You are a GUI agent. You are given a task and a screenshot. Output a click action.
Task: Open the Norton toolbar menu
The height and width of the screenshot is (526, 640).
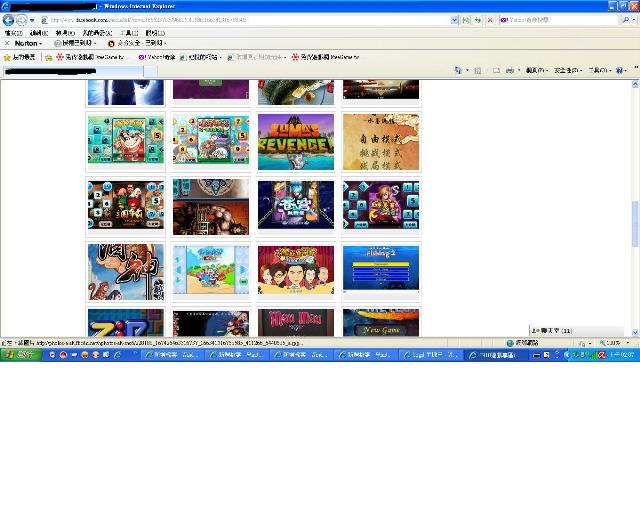point(27,44)
